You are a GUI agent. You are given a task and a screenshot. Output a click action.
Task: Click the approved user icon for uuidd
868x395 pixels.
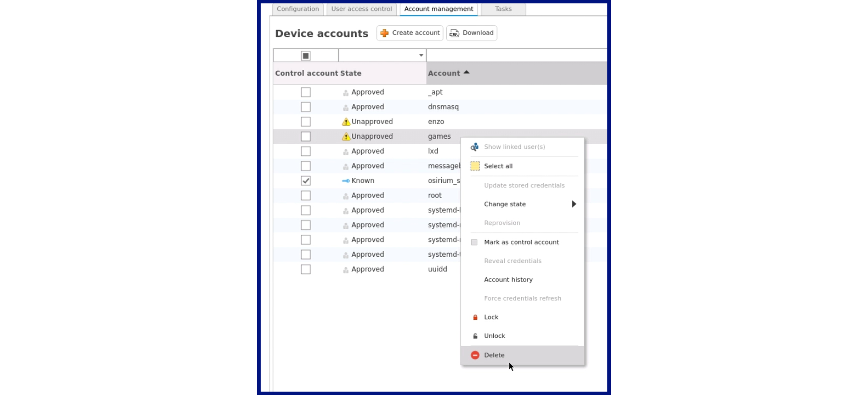coord(346,269)
